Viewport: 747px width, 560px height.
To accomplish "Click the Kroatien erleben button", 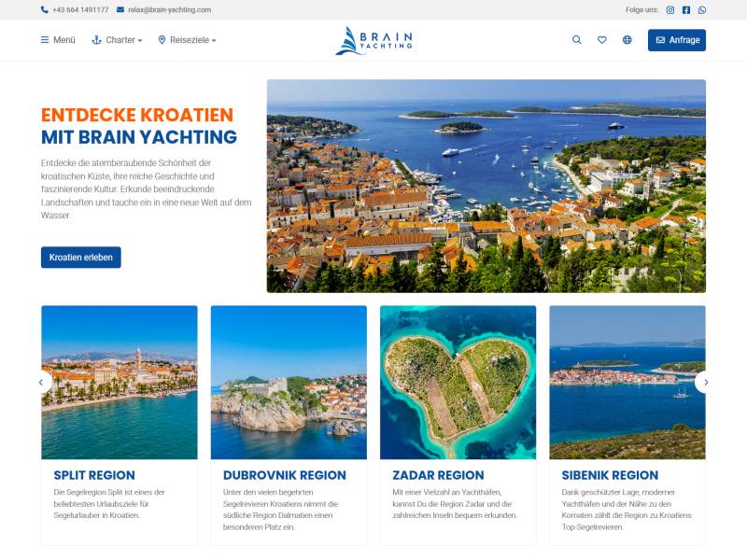I will coord(81,258).
